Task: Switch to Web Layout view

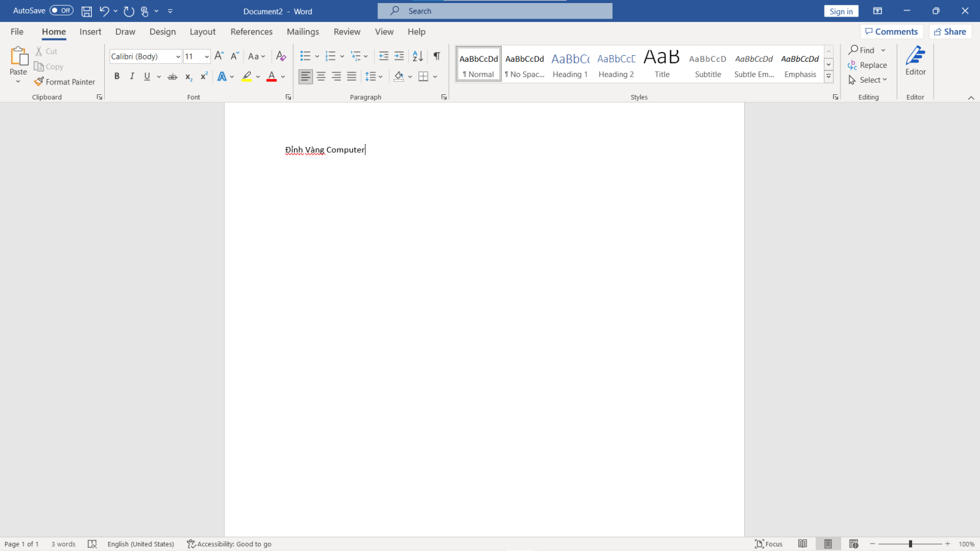Action: (x=854, y=544)
